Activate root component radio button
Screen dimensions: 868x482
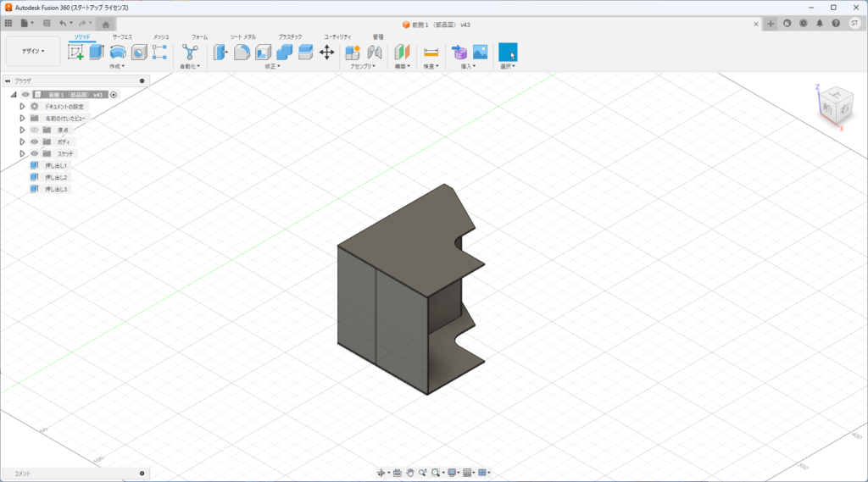click(114, 95)
